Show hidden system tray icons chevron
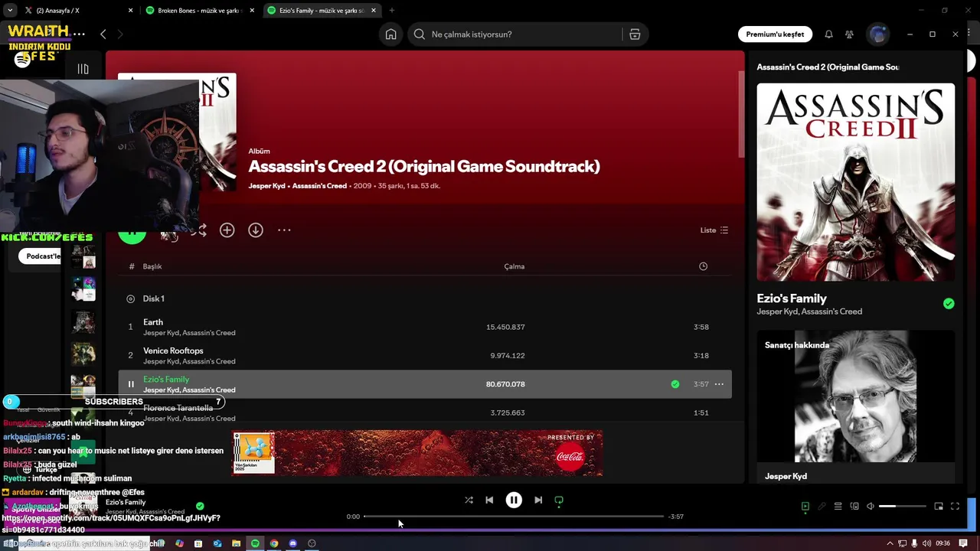This screenshot has height=551, width=980. pyautogui.click(x=890, y=543)
